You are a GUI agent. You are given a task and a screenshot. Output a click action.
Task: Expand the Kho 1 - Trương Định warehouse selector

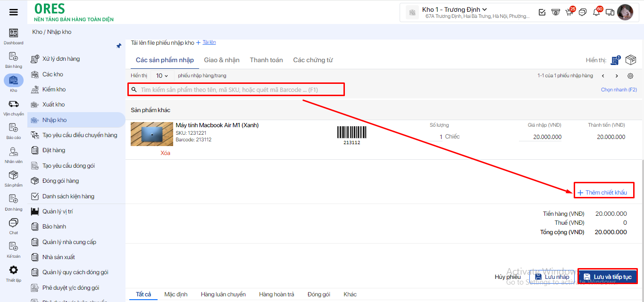point(454,9)
